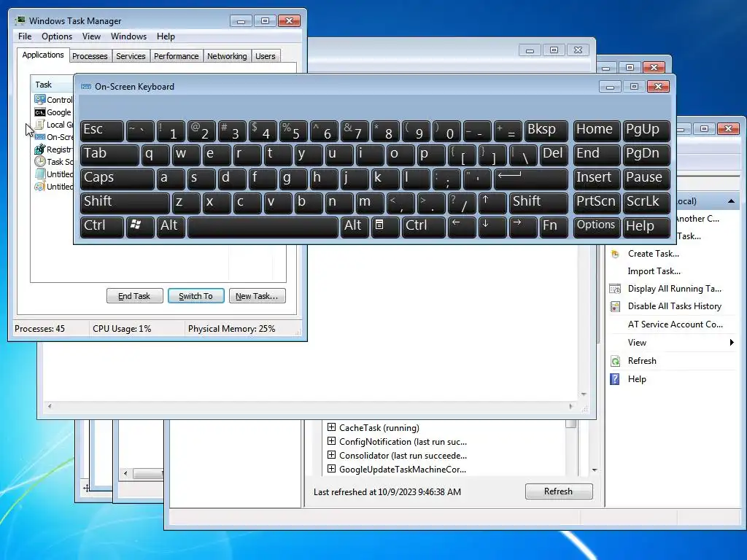Expand the GoogleUpdateTaskMachineCore entry
Viewport: 747px width, 560px height.
pos(332,469)
